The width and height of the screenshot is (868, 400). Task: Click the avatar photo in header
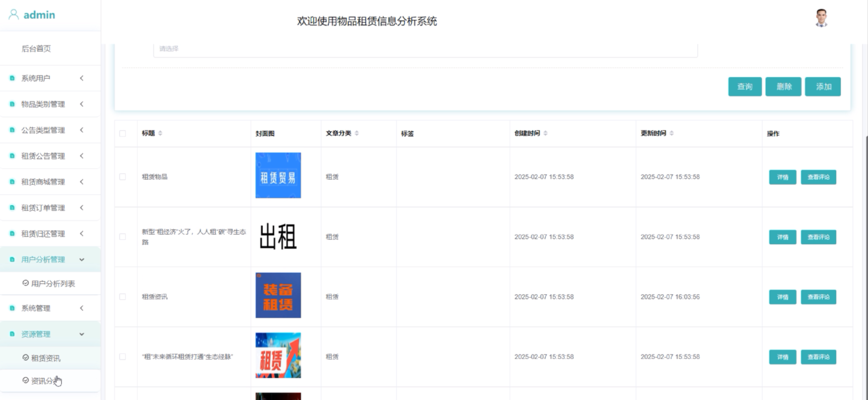coord(821,18)
